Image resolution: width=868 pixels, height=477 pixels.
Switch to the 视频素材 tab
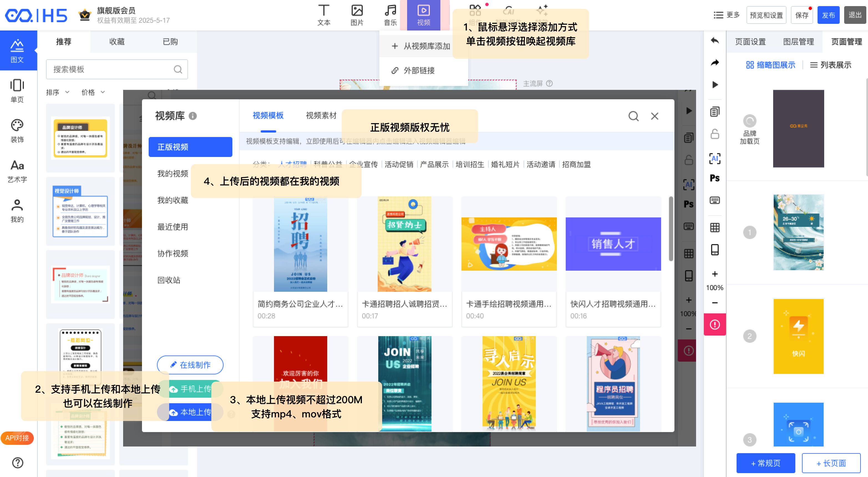(321, 116)
